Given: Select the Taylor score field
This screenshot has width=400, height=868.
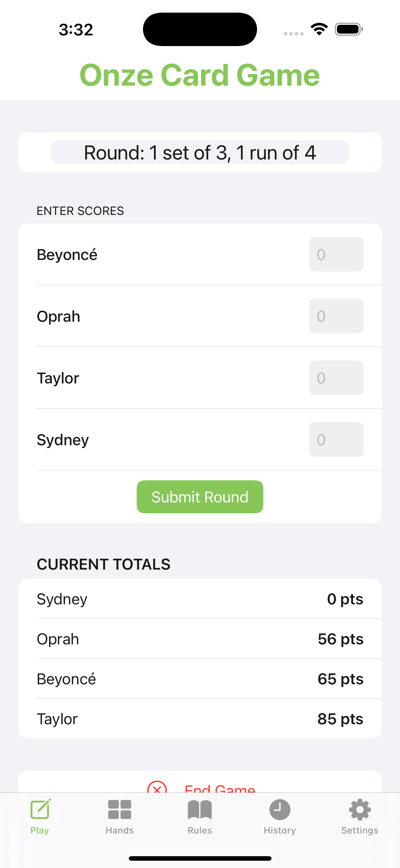Looking at the screenshot, I should point(336,377).
